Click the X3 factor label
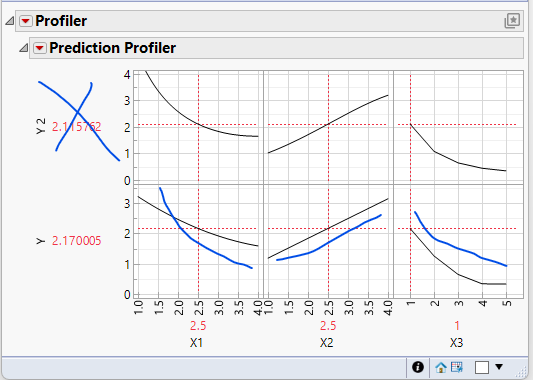 click(457, 343)
